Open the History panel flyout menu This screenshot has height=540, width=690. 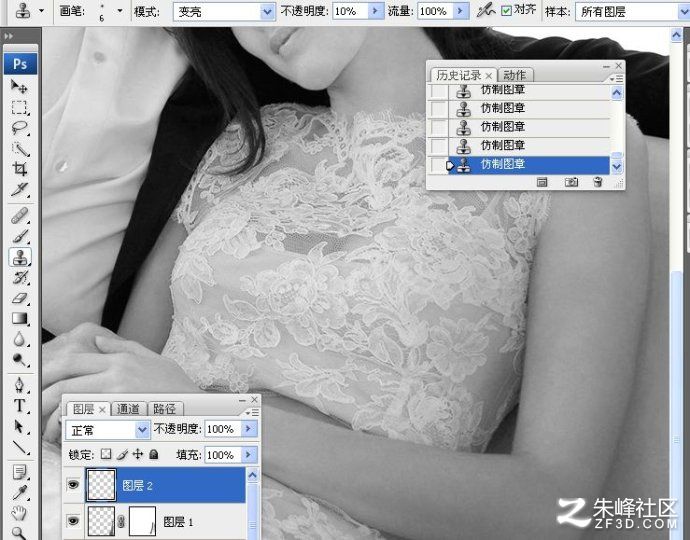(x=616, y=79)
